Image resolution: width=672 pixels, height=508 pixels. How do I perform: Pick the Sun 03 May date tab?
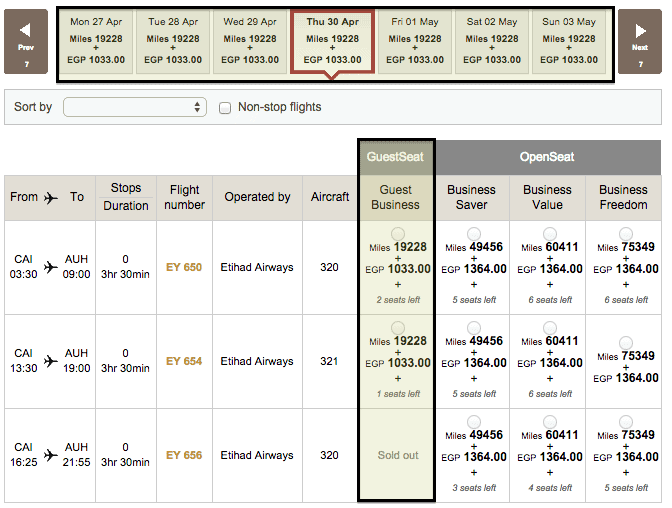(x=569, y=41)
